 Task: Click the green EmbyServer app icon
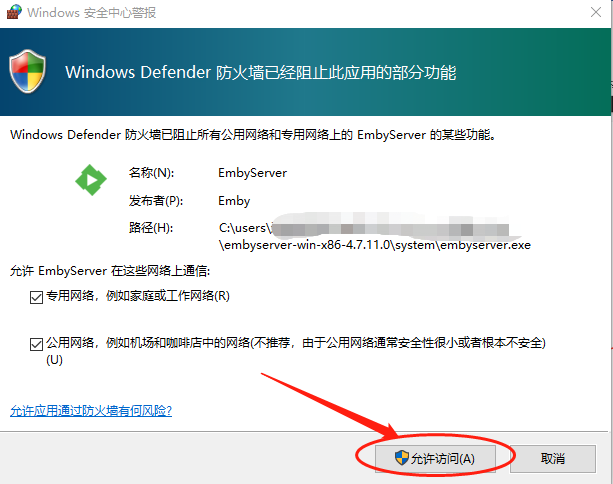[x=91, y=180]
